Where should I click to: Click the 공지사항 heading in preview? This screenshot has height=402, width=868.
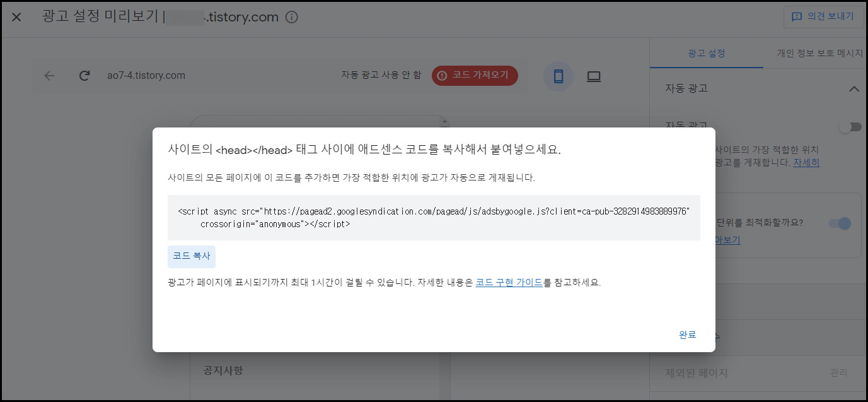(223, 370)
